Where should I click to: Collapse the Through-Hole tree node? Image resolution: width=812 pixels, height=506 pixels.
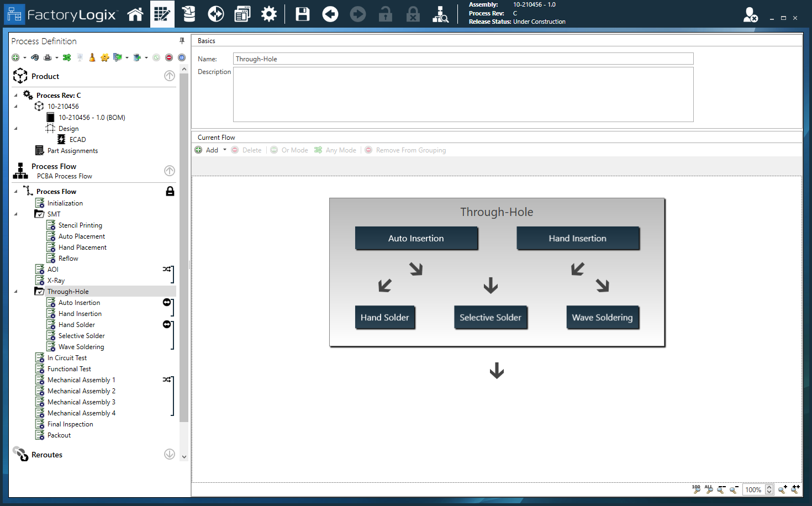(16, 292)
